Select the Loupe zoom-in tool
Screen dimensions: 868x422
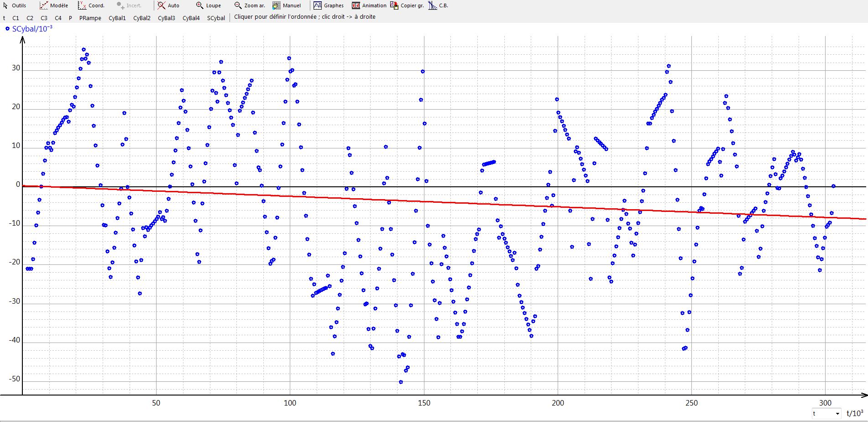pyautogui.click(x=209, y=5)
